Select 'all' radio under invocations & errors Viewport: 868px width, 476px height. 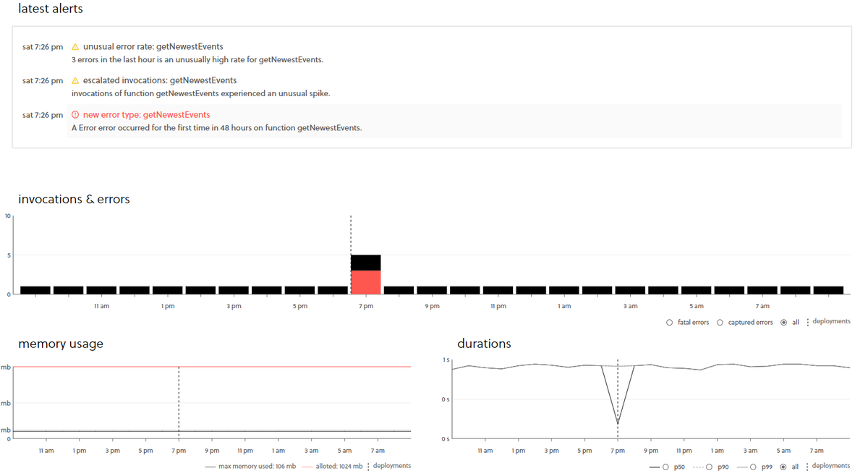(x=783, y=323)
